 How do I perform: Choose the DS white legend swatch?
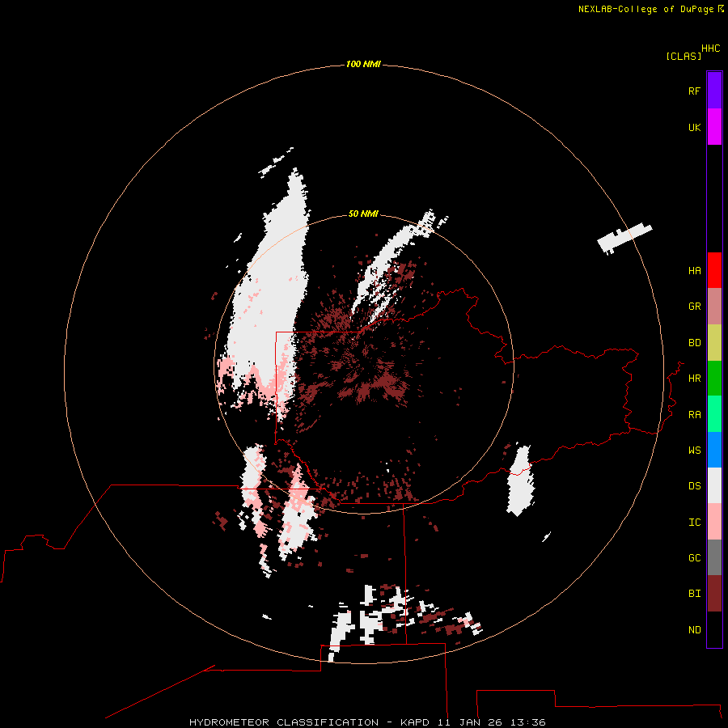(x=714, y=485)
